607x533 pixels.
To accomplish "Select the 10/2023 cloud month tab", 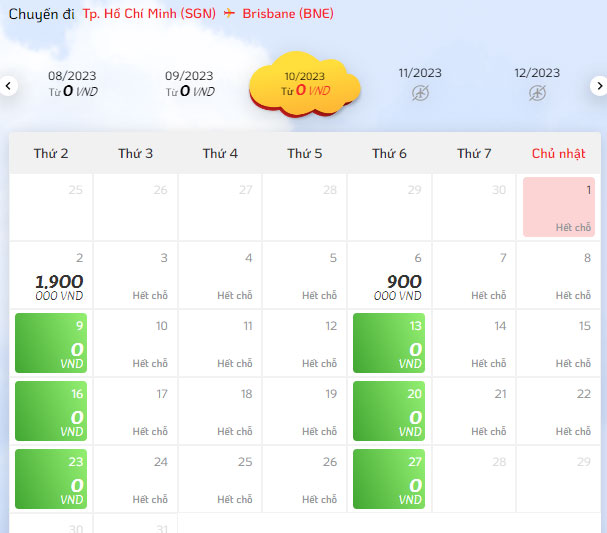I will (305, 84).
